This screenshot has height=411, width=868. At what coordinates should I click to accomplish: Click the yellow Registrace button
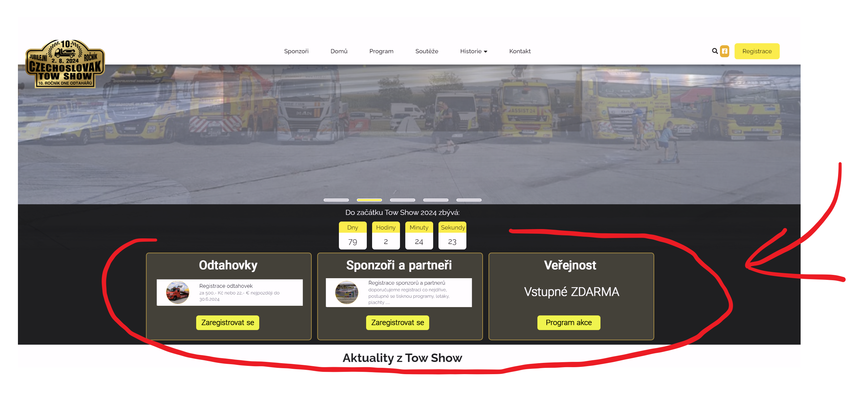757,51
